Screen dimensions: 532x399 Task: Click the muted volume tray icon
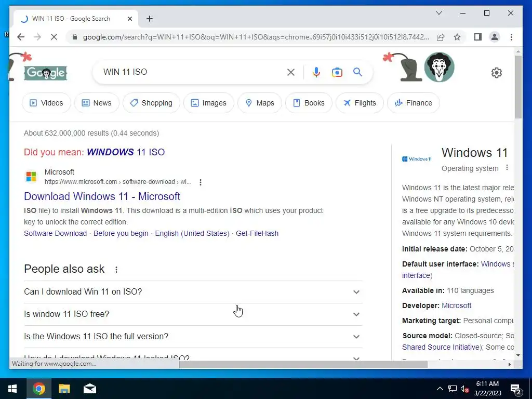pos(464,389)
